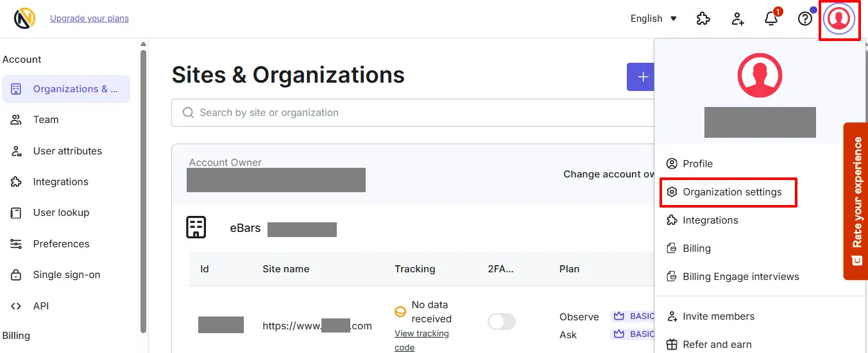Open the Rate your experience side tab
Screen dimensions: 868x353
pos(856,201)
